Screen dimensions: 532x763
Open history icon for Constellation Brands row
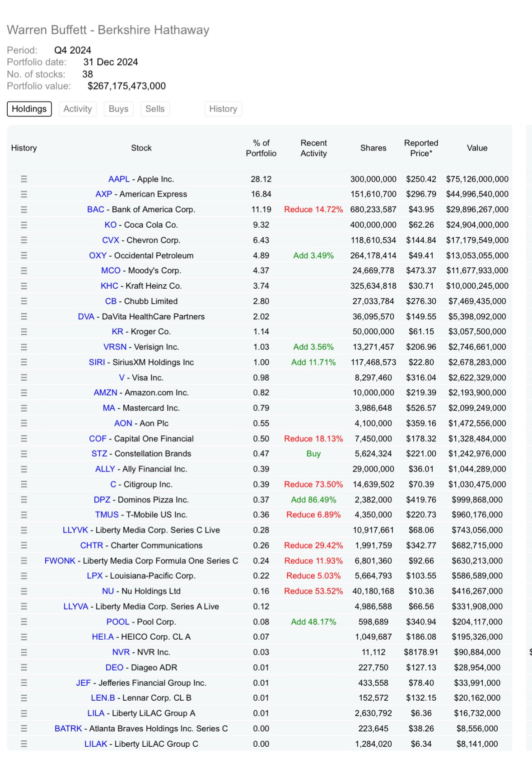[x=24, y=454]
